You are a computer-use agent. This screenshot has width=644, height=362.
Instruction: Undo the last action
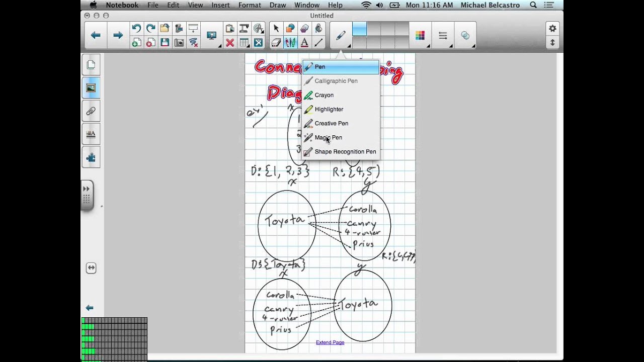[136, 29]
